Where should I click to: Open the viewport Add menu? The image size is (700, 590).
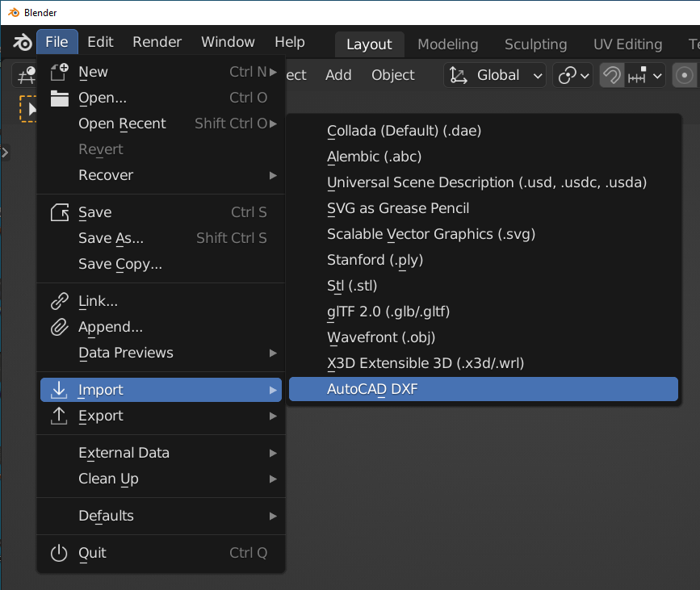tap(338, 75)
